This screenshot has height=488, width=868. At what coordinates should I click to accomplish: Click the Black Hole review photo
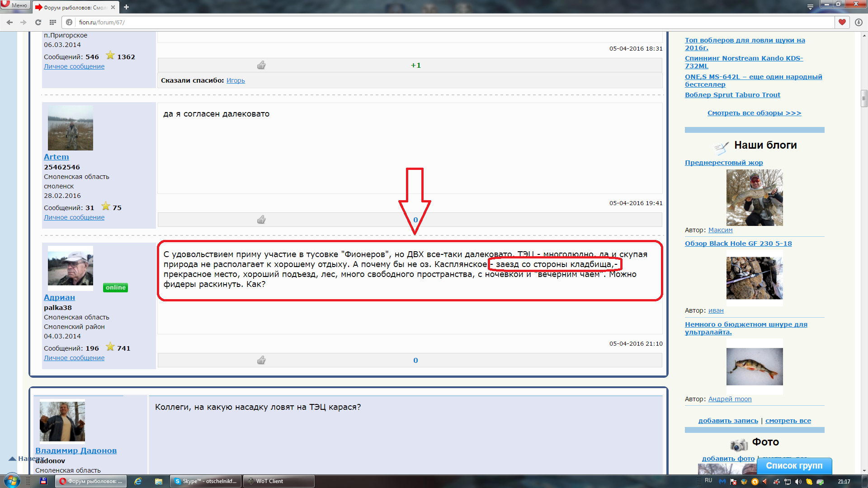755,278
